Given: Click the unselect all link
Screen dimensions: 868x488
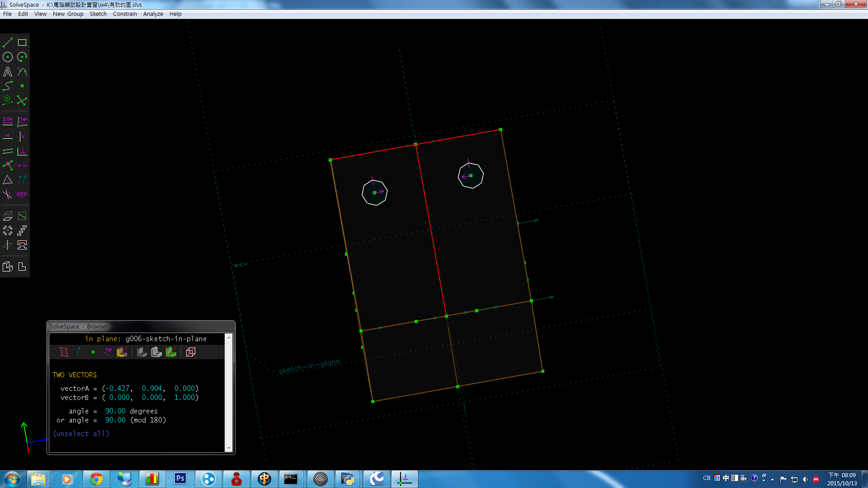Looking at the screenshot, I should click(81, 434).
